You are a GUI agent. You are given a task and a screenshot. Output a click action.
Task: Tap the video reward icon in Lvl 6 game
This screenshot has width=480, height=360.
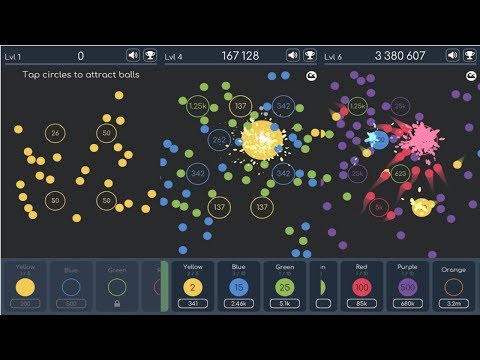(x=471, y=76)
